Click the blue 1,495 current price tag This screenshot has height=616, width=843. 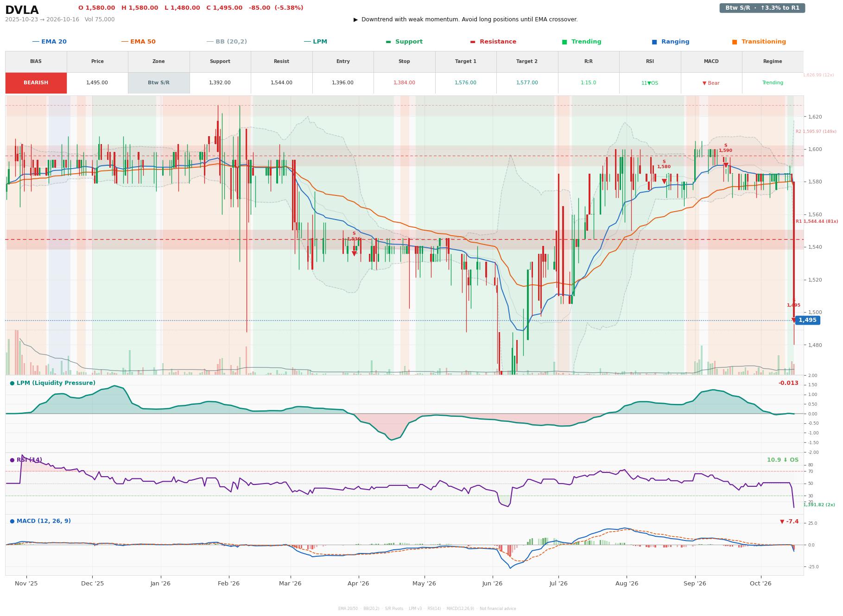click(807, 320)
